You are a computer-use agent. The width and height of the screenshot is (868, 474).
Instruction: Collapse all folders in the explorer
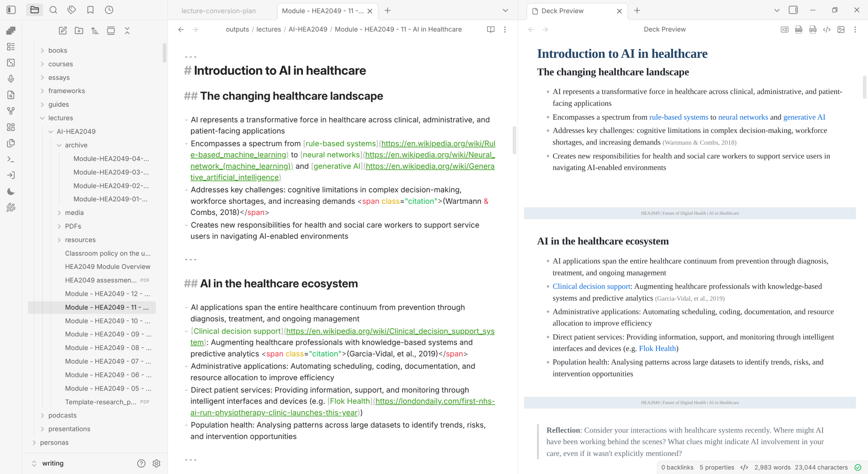[127, 30]
